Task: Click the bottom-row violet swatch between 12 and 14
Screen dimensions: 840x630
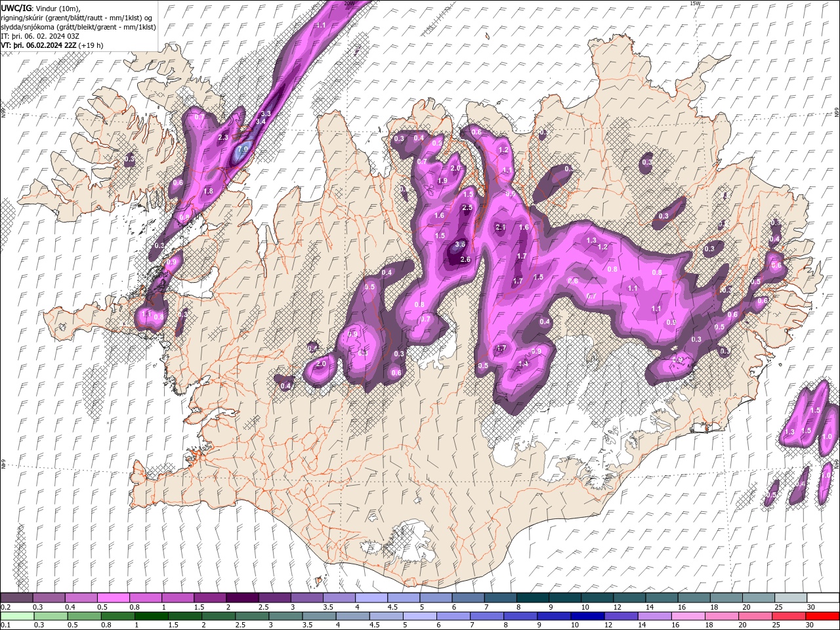Action: [x=621, y=616]
